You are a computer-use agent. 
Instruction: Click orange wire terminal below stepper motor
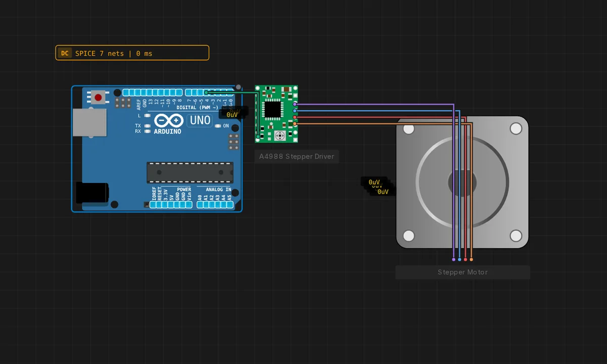point(471,259)
